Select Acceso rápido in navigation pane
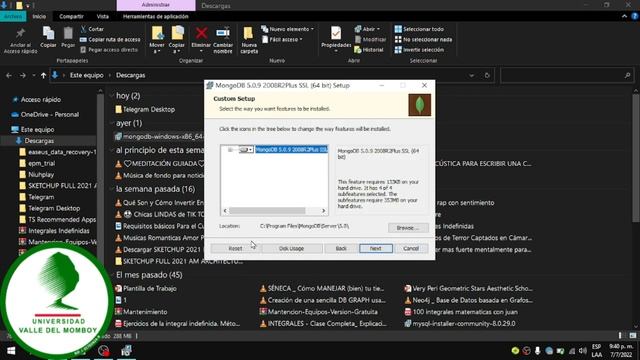 [x=41, y=100]
